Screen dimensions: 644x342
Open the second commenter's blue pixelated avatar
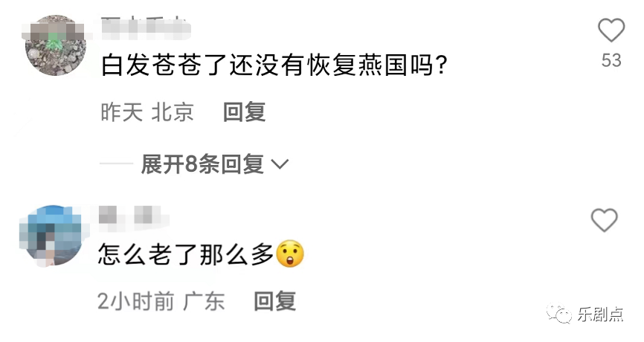tap(51, 235)
